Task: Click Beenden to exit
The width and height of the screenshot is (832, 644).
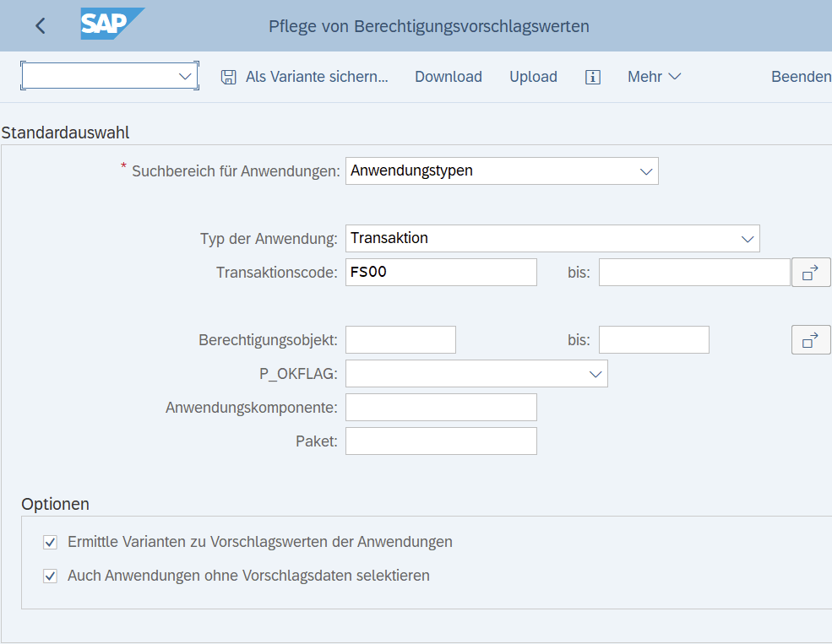Action: pyautogui.click(x=802, y=77)
